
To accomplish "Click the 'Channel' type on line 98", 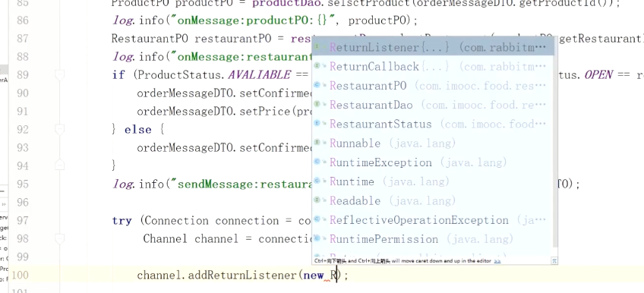I will point(165,239).
